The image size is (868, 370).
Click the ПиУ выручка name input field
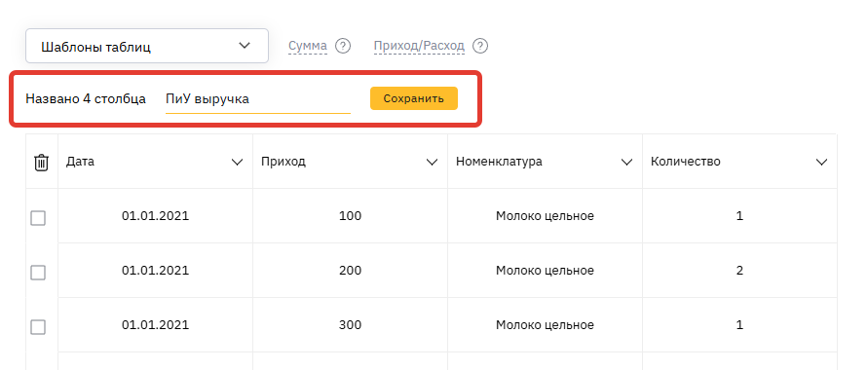[x=258, y=99]
